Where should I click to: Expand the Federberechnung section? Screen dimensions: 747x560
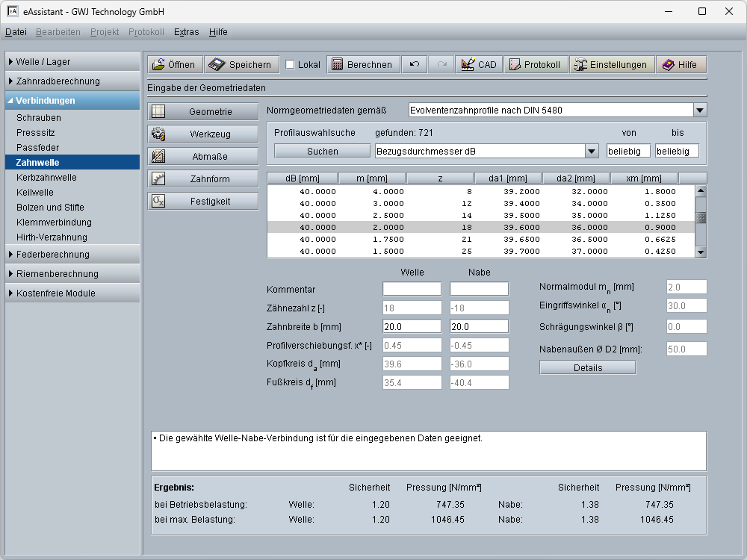tap(52, 255)
